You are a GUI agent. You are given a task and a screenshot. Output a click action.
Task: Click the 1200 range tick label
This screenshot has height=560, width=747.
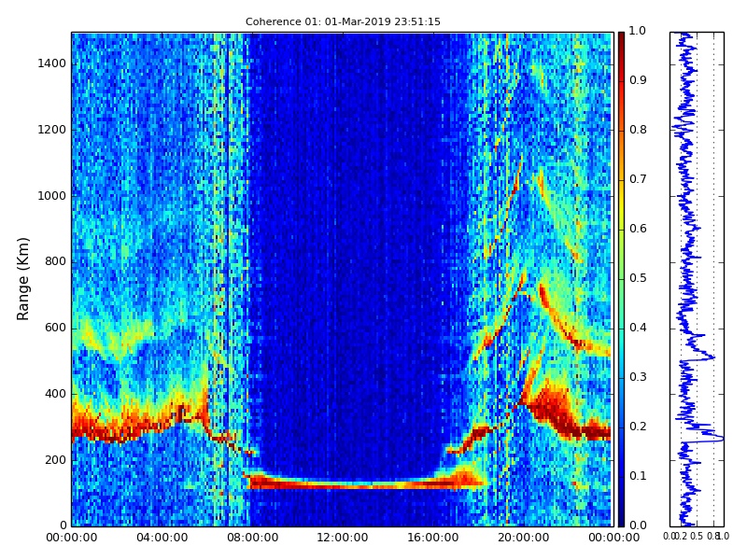click(x=52, y=130)
